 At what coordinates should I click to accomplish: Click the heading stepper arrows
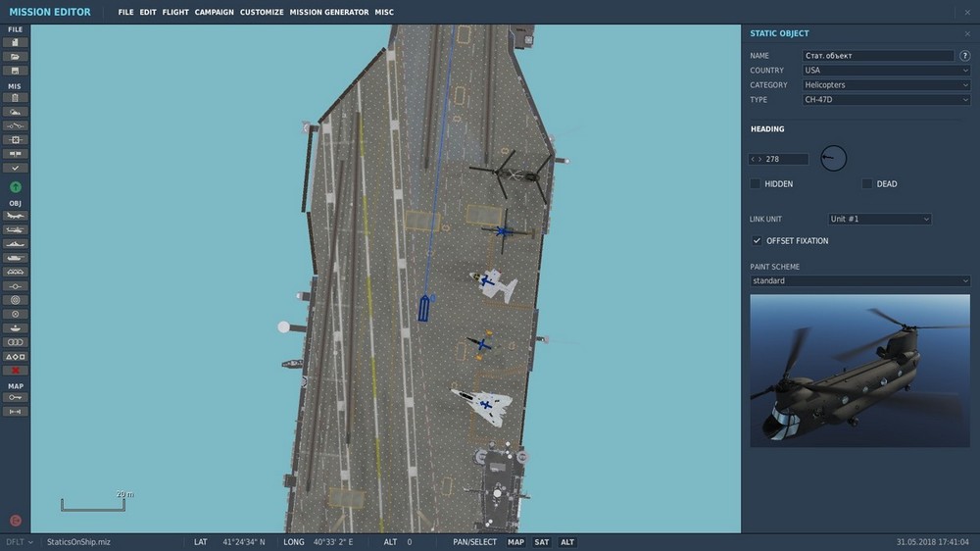(757, 159)
